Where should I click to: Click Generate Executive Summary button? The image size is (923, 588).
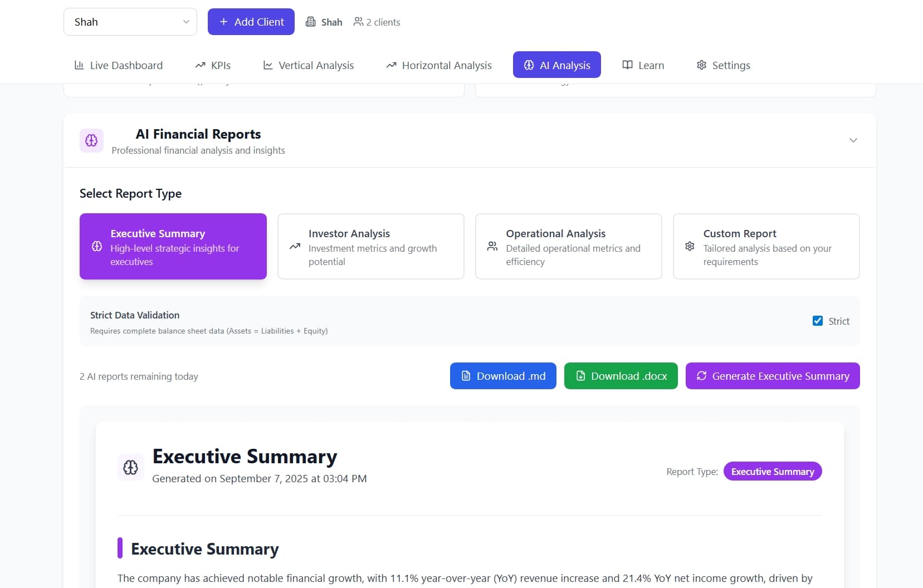pos(773,376)
